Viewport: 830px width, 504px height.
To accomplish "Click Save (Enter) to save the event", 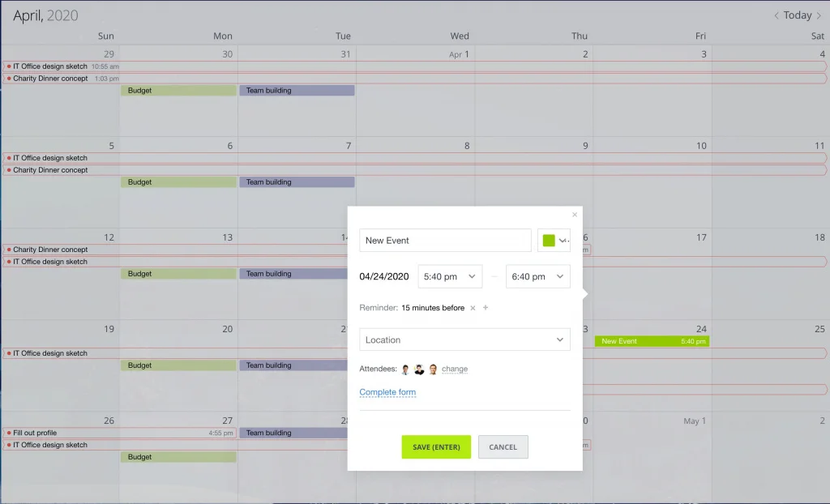I will click(x=436, y=446).
